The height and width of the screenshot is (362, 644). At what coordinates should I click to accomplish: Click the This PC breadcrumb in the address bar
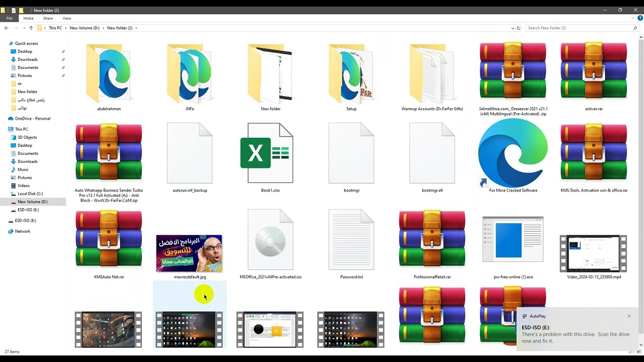[55, 28]
